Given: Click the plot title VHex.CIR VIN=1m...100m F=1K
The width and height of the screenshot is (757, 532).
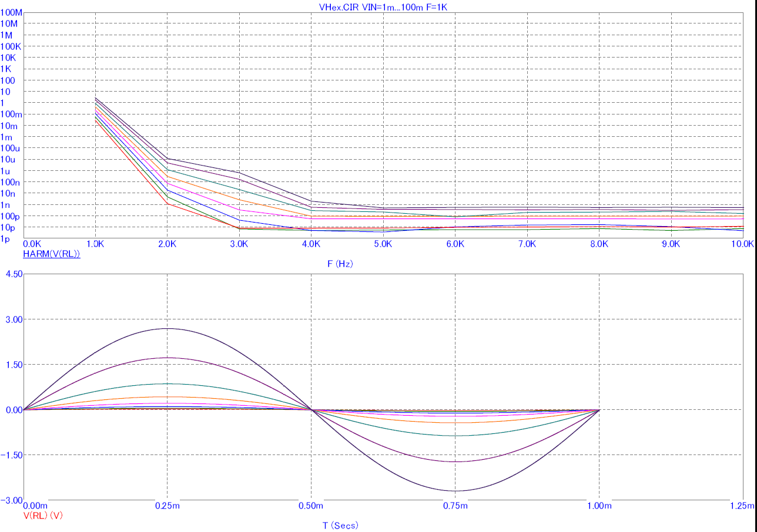Looking at the screenshot, I should tap(383, 6).
